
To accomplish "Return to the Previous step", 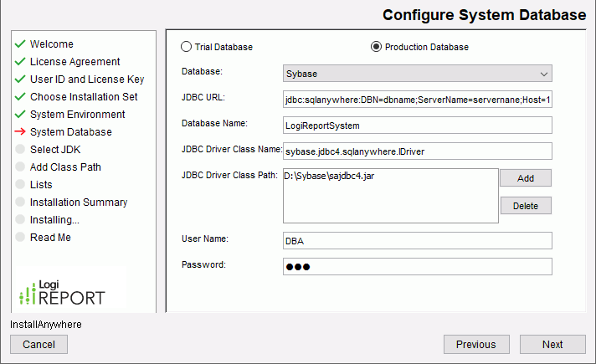I will (476, 344).
